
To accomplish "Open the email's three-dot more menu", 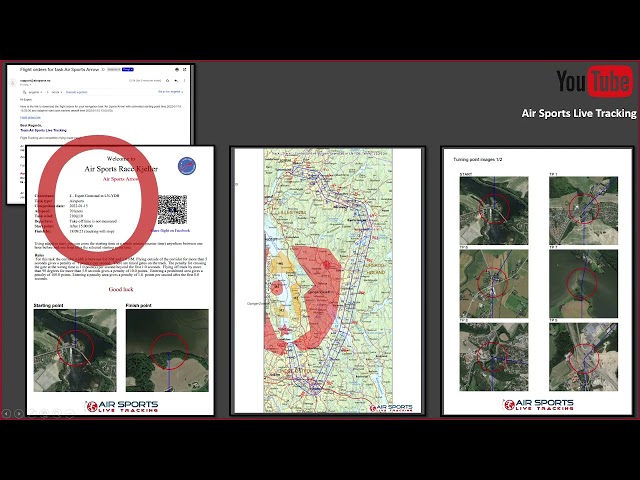I will [x=184, y=80].
